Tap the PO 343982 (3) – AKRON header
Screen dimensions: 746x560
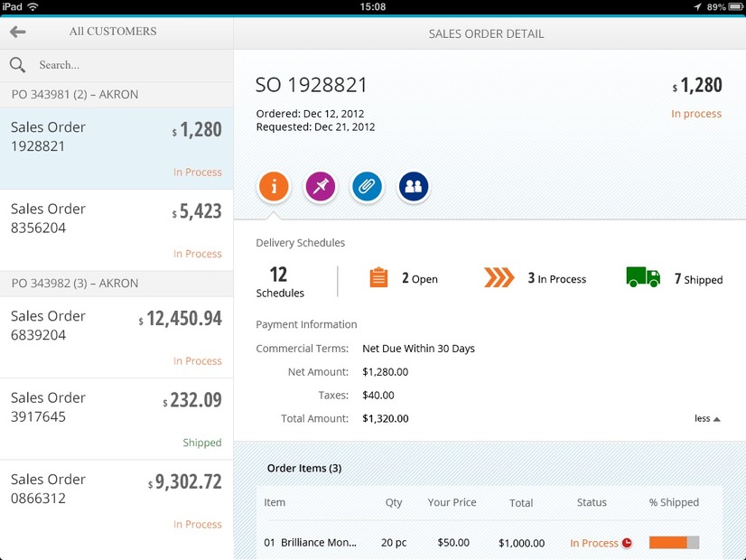(x=117, y=284)
